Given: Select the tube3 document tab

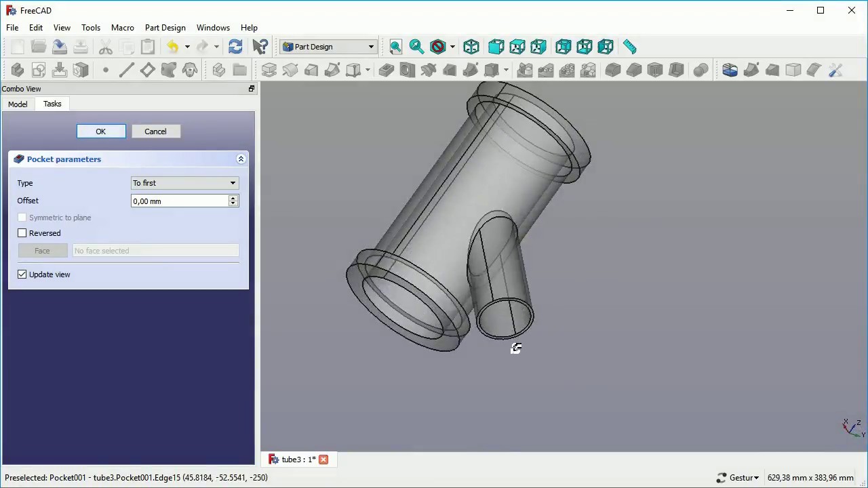Looking at the screenshot, I should tap(298, 460).
